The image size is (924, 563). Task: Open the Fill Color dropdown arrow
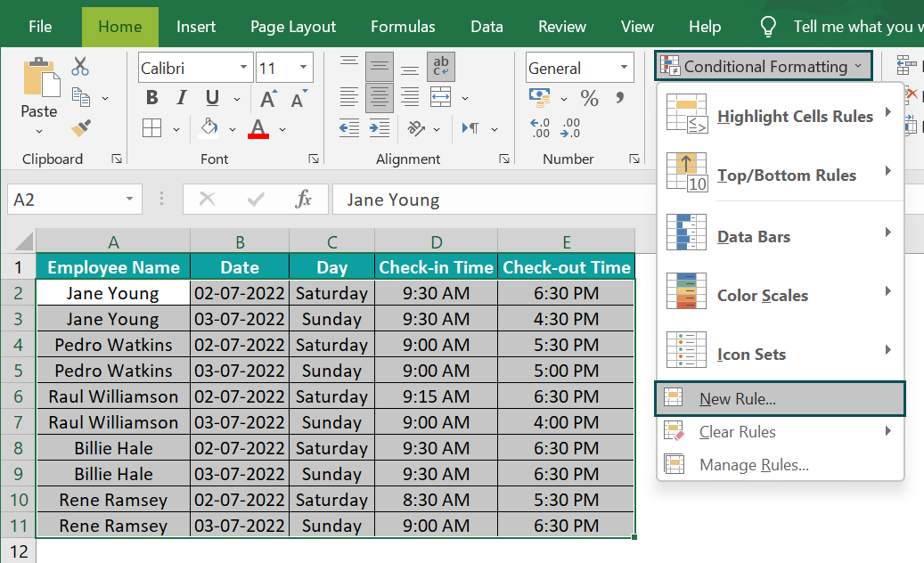233,129
